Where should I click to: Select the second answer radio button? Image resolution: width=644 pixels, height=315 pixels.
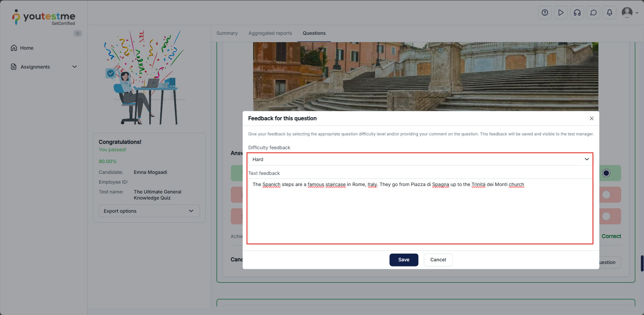point(606,195)
